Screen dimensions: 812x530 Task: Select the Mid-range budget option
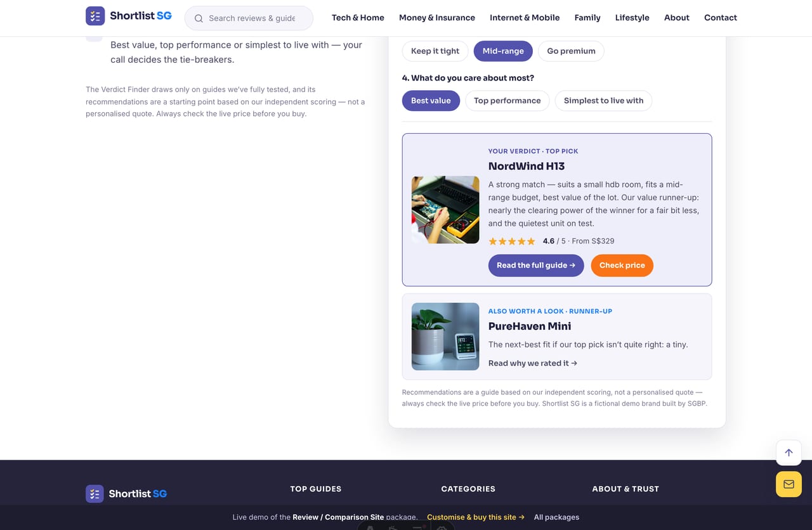(x=503, y=51)
